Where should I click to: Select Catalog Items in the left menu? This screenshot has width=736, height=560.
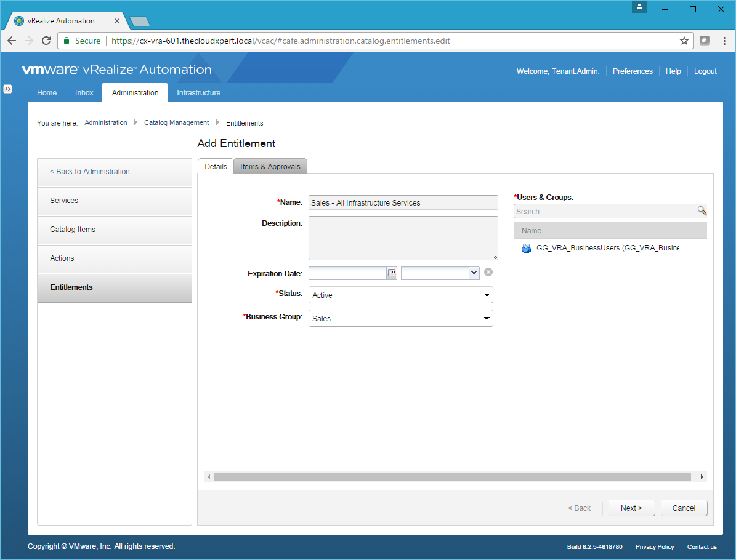click(x=73, y=230)
